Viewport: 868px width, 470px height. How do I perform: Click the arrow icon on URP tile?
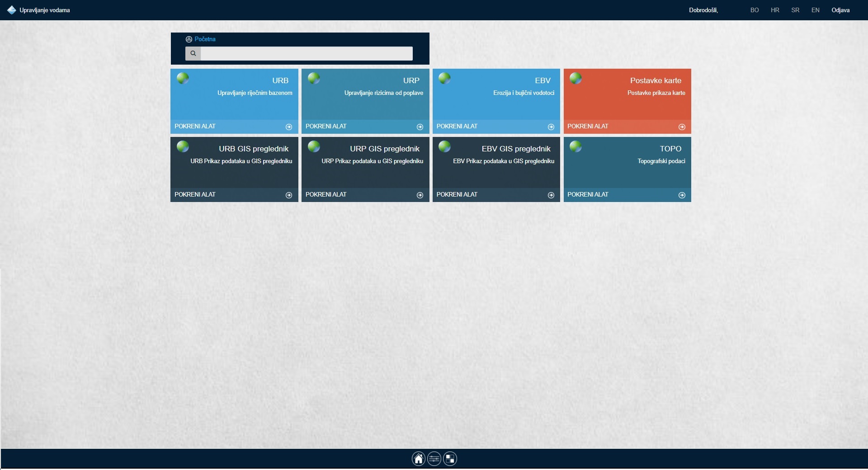tap(420, 127)
